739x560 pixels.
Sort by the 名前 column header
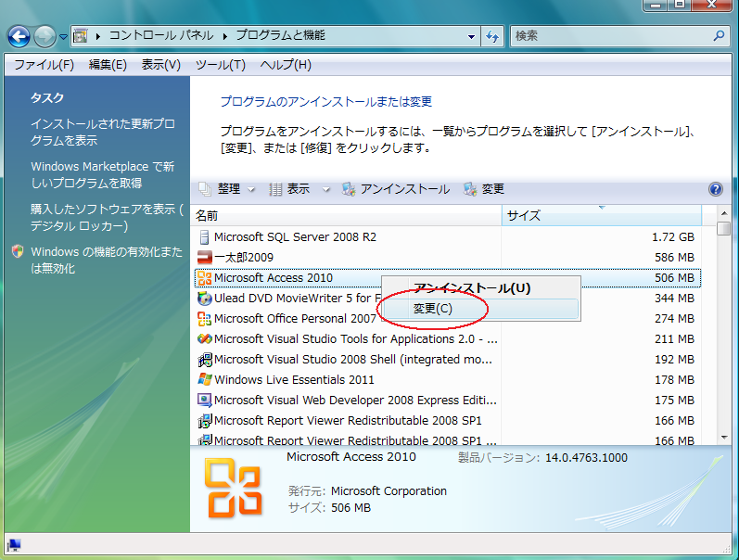pos(347,215)
